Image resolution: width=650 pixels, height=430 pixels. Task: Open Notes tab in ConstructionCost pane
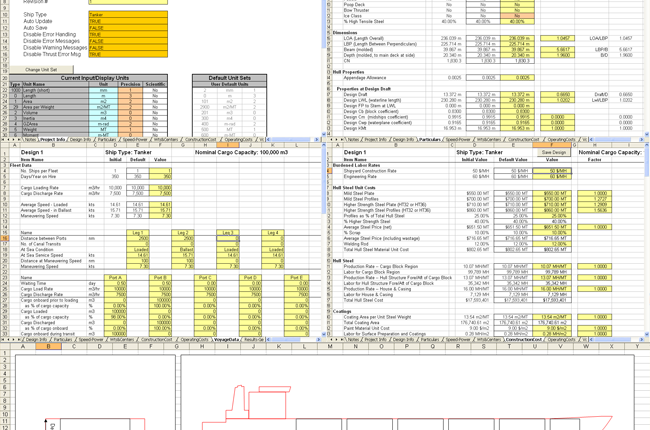(354, 339)
